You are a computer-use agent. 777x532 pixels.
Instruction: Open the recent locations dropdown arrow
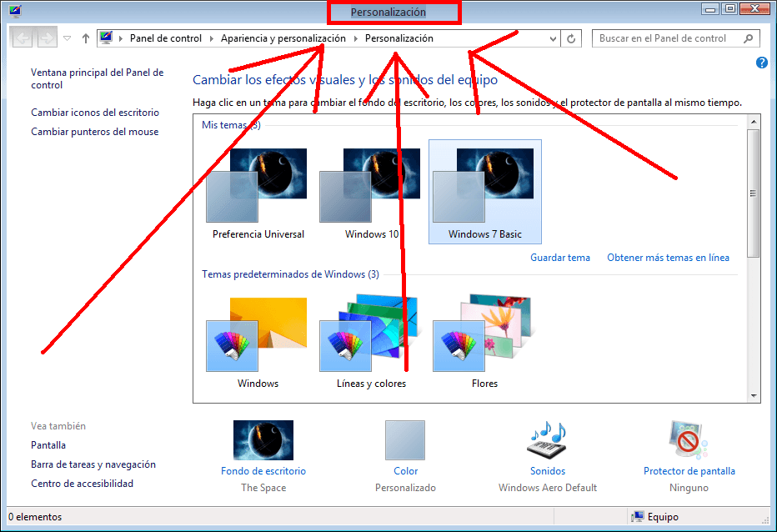pyautogui.click(x=68, y=38)
